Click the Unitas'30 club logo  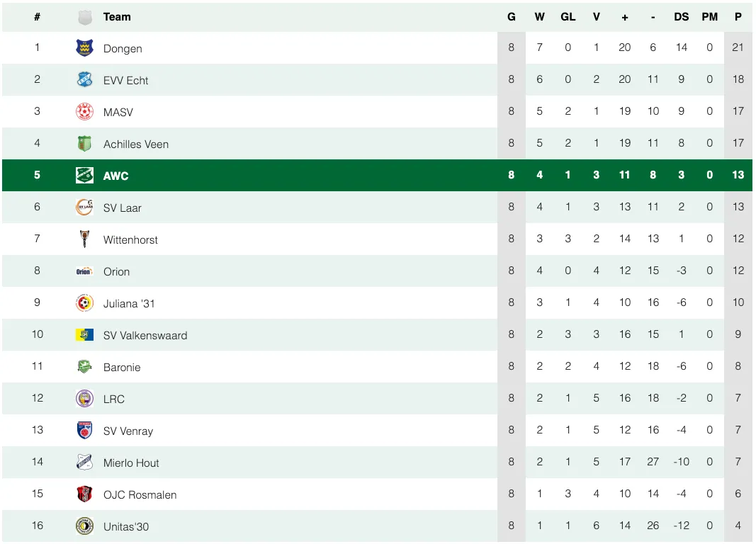pyautogui.click(x=84, y=526)
